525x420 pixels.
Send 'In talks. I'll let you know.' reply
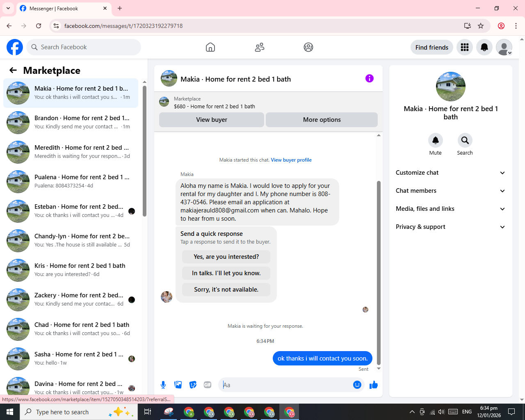click(x=226, y=273)
